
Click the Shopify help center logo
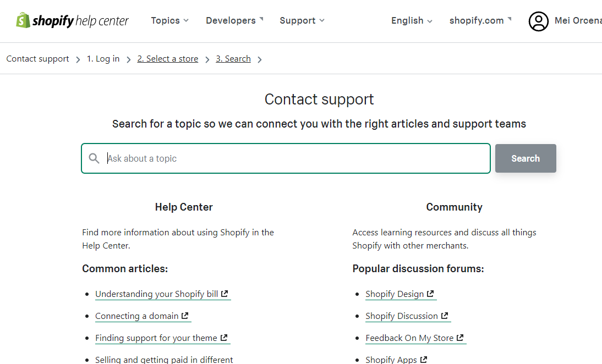click(72, 20)
